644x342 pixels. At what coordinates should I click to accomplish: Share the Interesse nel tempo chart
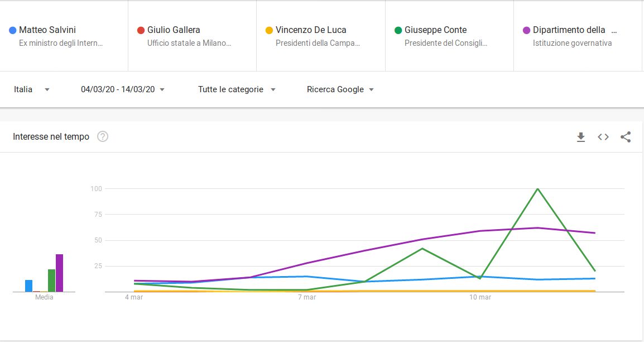[626, 137]
